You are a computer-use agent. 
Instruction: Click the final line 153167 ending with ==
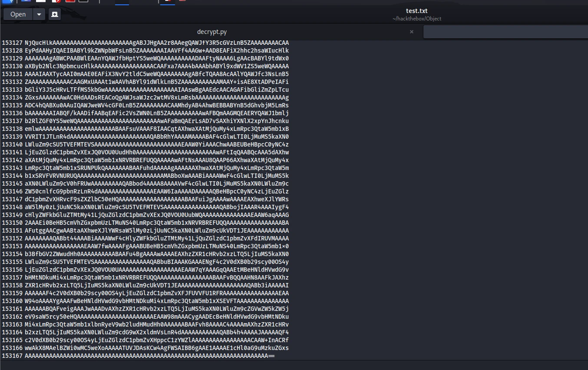(150, 356)
